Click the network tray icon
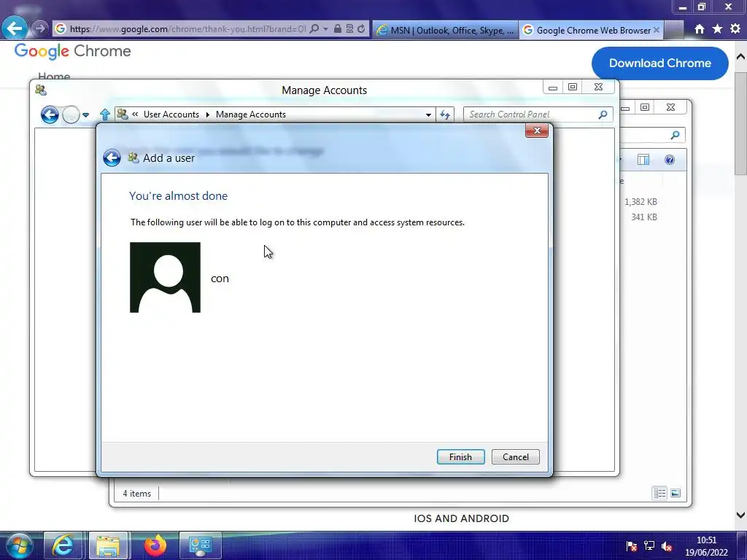The image size is (747, 560). (x=649, y=546)
